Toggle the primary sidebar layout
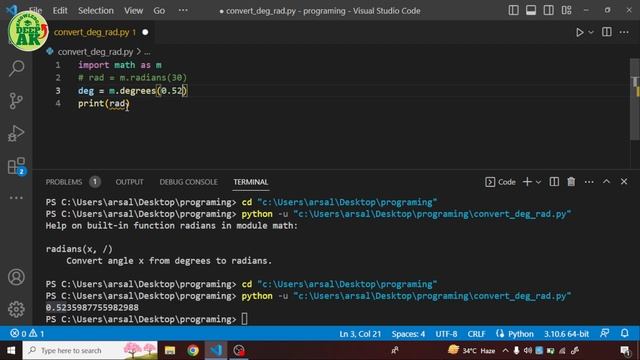This screenshot has height=360, width=640. point(513,10)
